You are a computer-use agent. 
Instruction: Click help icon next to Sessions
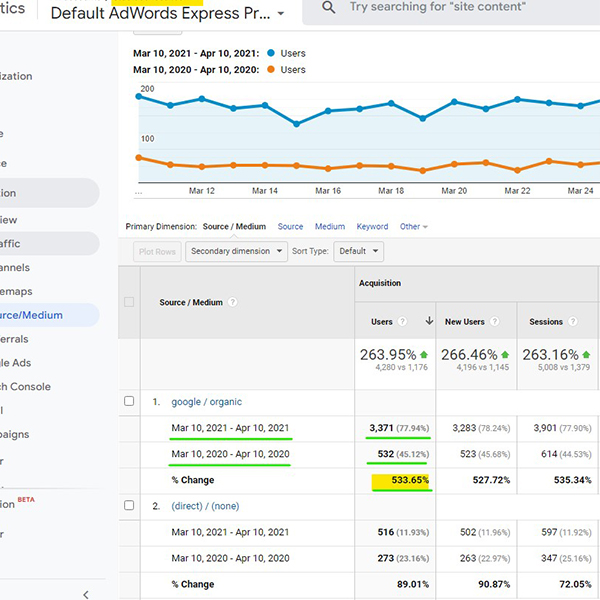click(572, 321)
